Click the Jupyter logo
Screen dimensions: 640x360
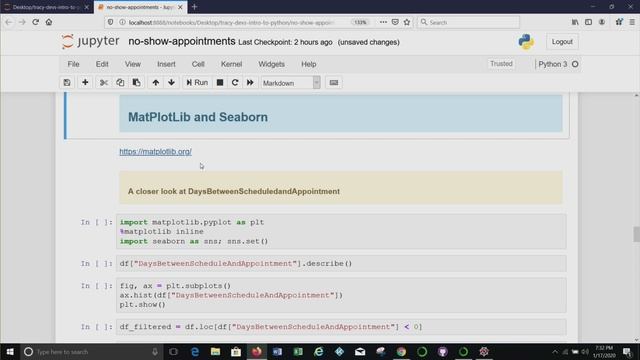pos(90,41)
